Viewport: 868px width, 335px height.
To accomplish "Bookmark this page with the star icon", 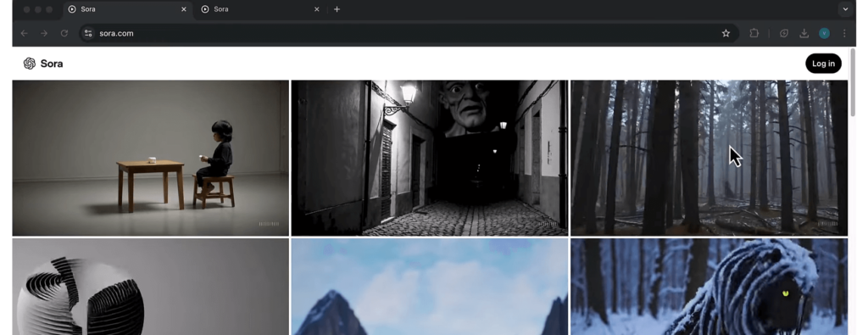I will [726, 33].
